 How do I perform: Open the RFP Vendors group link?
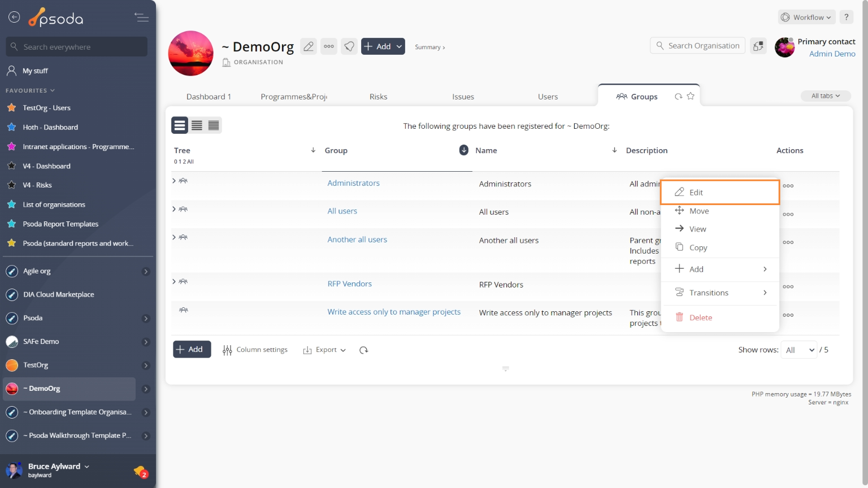click(x=349, y=284)
